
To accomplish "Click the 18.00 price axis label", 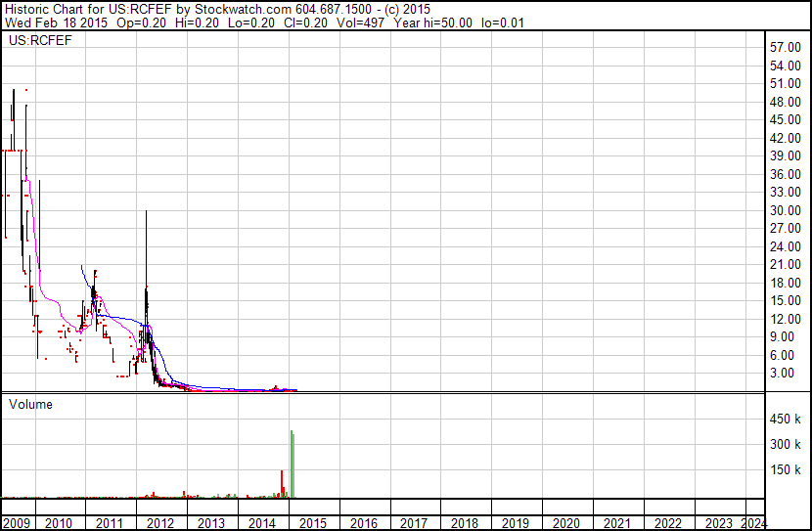I will pos(786,283).
